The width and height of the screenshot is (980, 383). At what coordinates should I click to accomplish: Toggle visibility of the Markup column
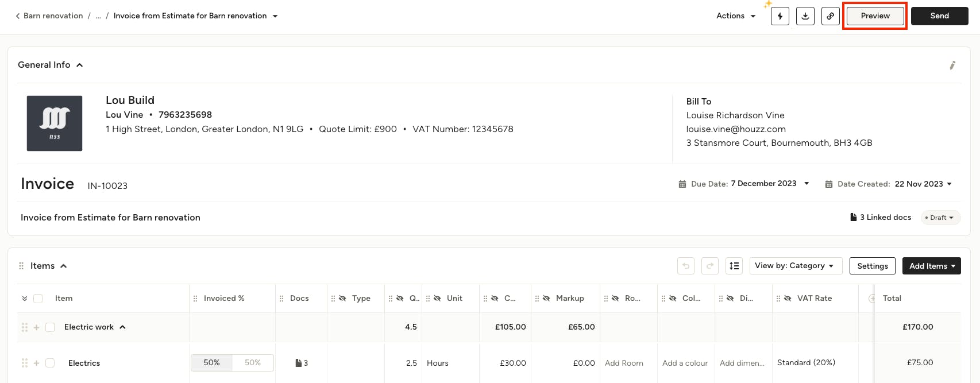(546, 299)
